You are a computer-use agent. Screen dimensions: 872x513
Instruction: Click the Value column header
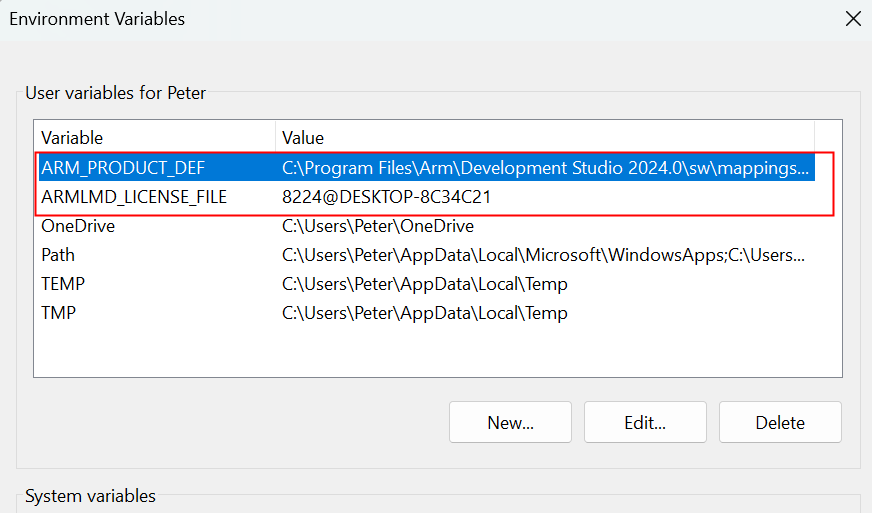(303, 138)
